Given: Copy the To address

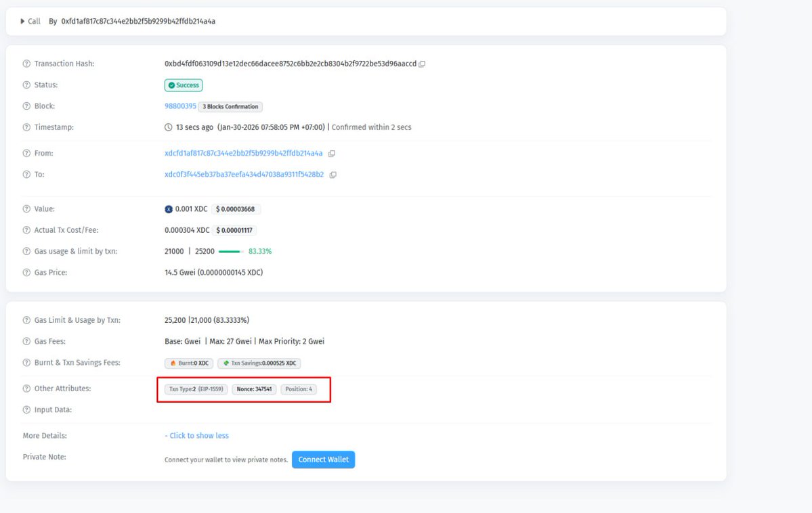Looking at the screenshot, I should coord(333,175).
